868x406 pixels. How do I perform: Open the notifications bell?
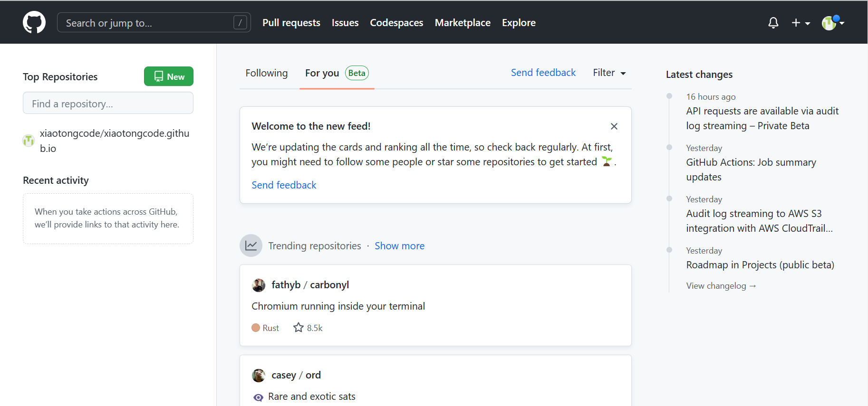(773, 23)
